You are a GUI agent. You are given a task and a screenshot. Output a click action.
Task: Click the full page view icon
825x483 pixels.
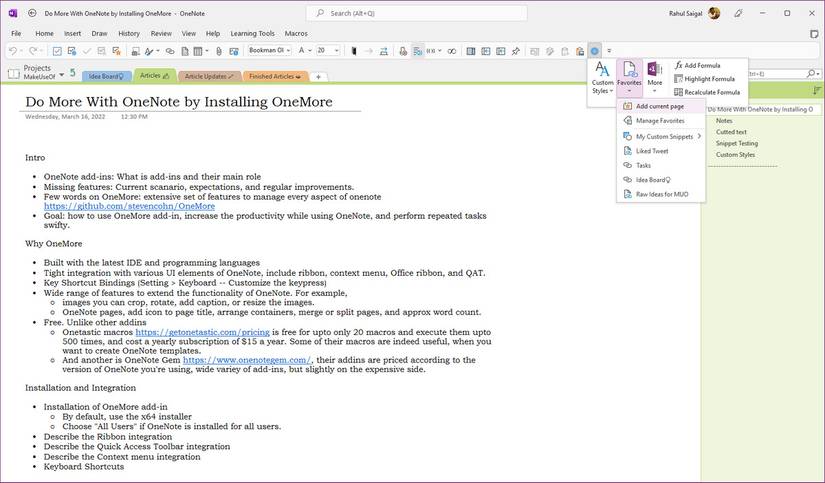coord(814,34)
